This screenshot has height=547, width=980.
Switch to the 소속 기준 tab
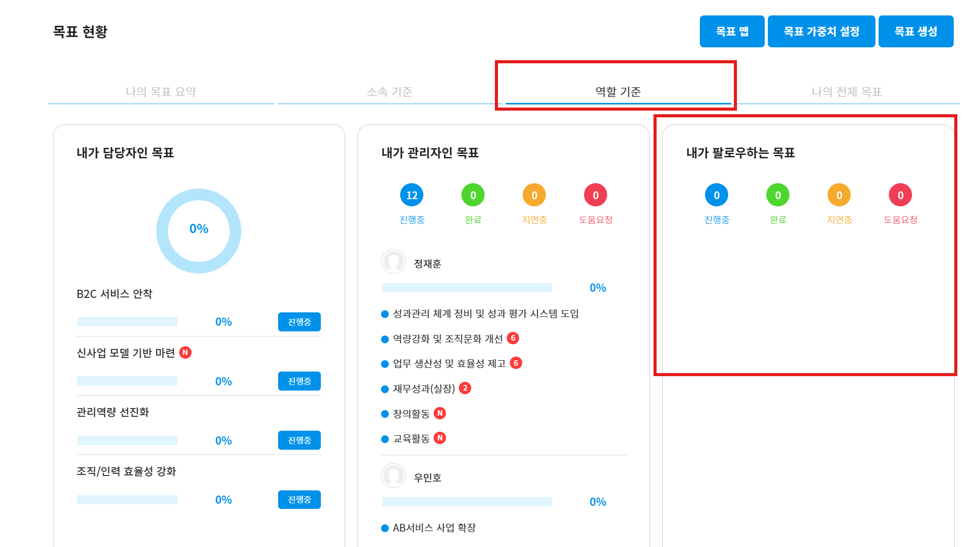389,92
